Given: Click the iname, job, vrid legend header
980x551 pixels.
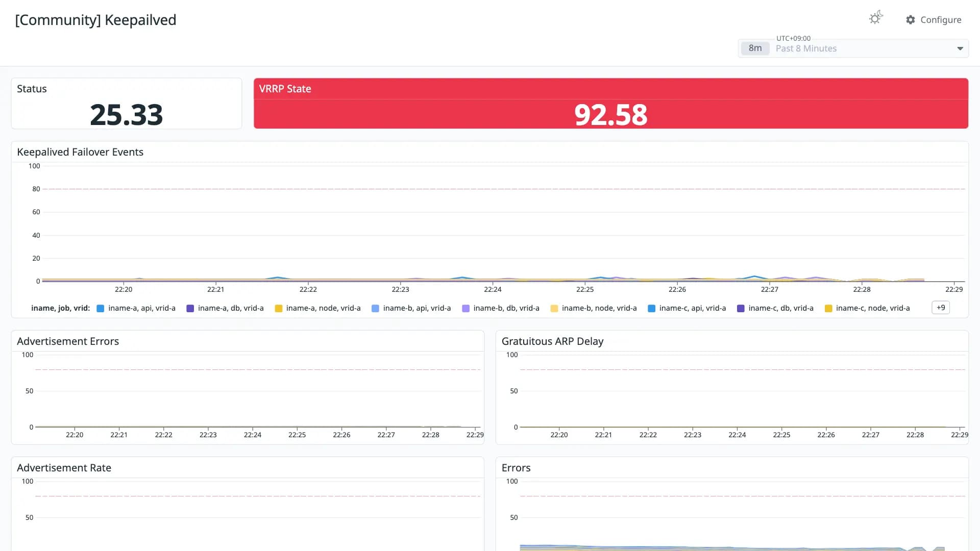Looking at the screenshot, I should (x=60, y=308).
